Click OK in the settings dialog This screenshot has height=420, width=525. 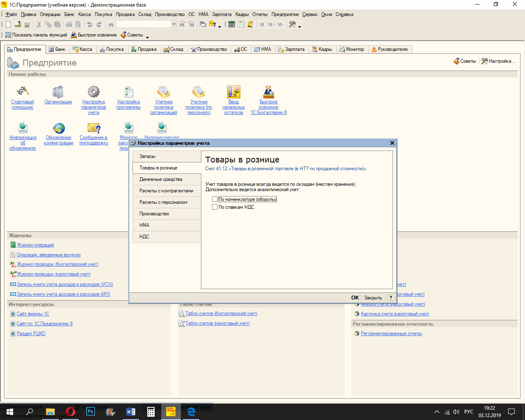point(355,298)
